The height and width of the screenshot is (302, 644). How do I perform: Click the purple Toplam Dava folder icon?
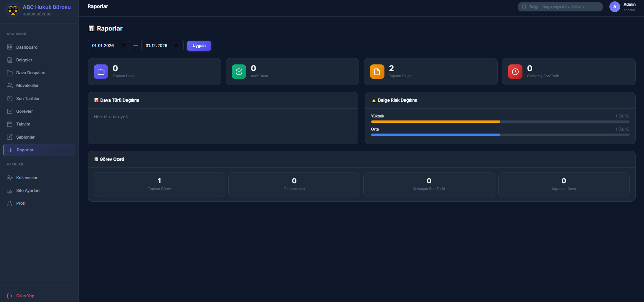coord(101,71)
